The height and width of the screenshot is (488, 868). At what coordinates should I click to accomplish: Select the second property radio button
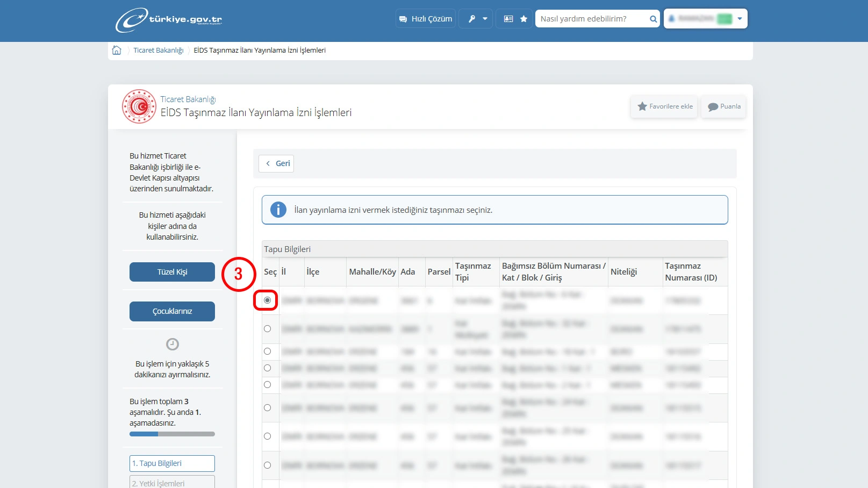coord(267,328)
